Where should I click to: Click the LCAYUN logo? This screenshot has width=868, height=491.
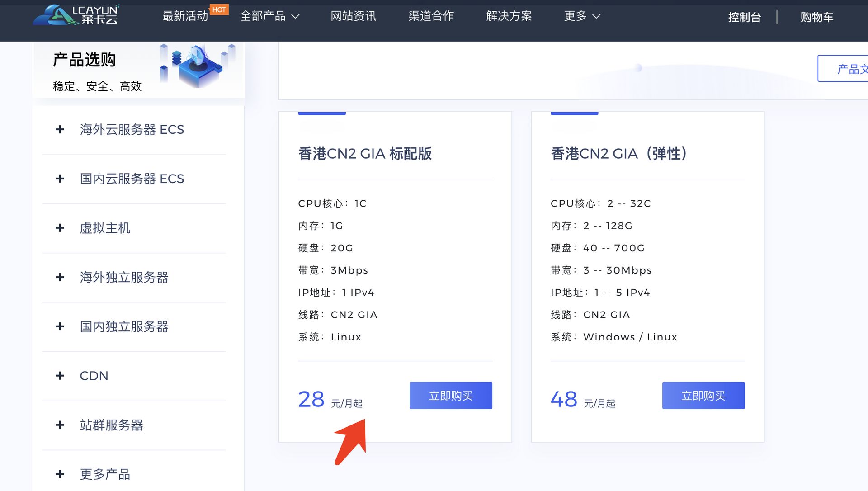tap(76, 15)
